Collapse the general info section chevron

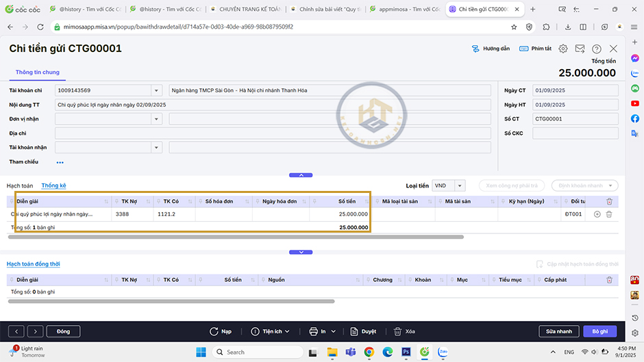click(x=301, y=175)
